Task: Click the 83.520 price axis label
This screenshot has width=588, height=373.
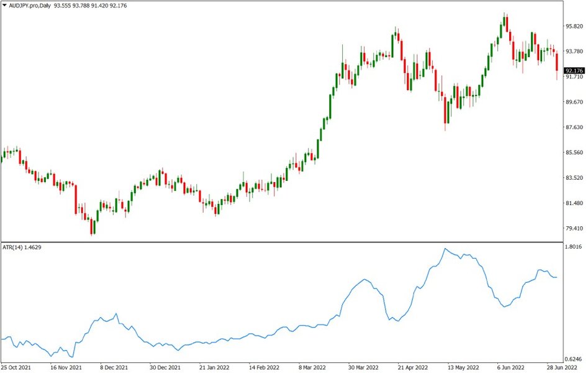Action: coord(574,178)
